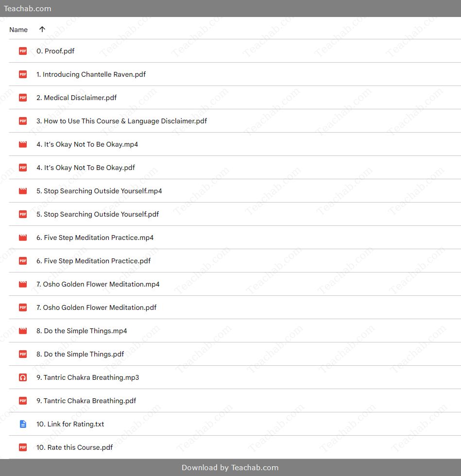Select 10. Rate this Course.pdf
461x476 pixels.
(x=75, y=447)
